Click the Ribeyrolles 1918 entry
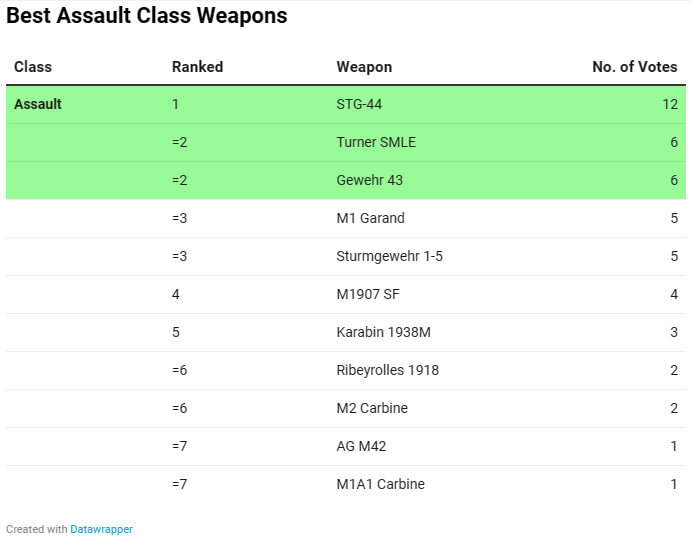The width and height of the screenshot is (692, 544). [387, 370]
